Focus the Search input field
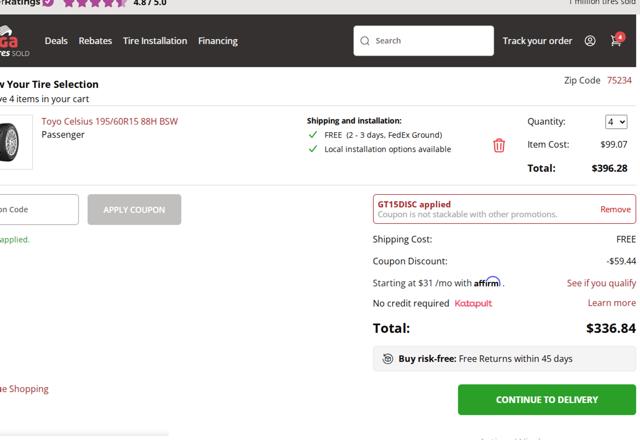640x440 pixels. (424, 41)
